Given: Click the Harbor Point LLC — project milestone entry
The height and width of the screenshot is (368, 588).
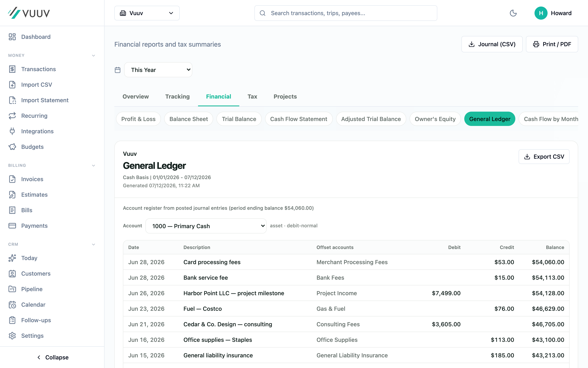Looking at the screenshot, I should (x=234, y=293).
